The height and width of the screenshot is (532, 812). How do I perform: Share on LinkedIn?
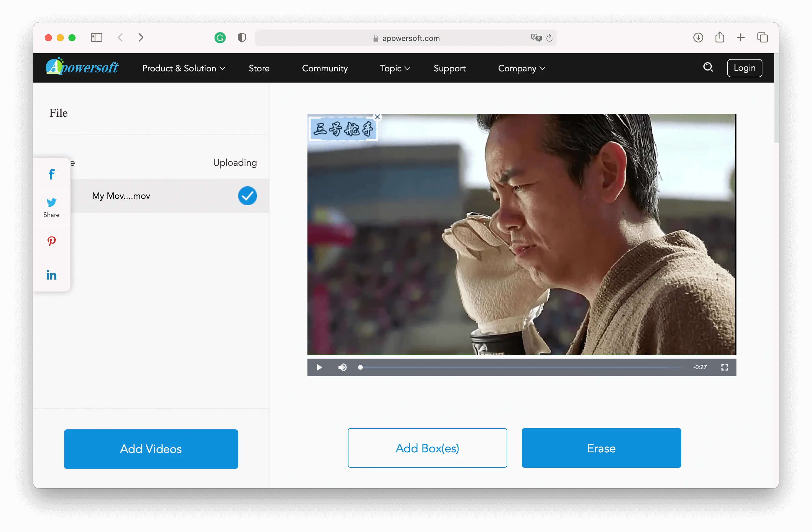coord(52,275)
